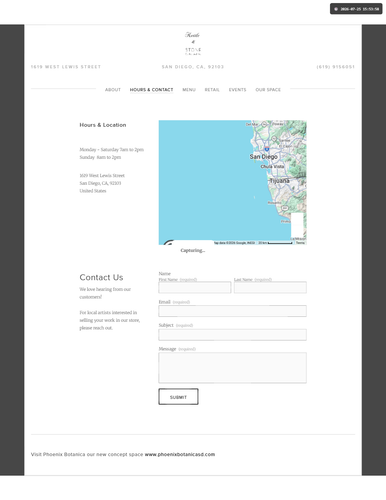The width and height of the screenshot is (386, 500).
Task: Click the map scale bar
Action: [x=280, y=243]
